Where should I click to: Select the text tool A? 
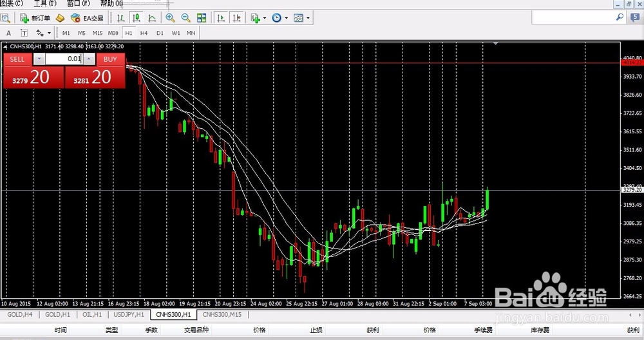click(8, 33)
